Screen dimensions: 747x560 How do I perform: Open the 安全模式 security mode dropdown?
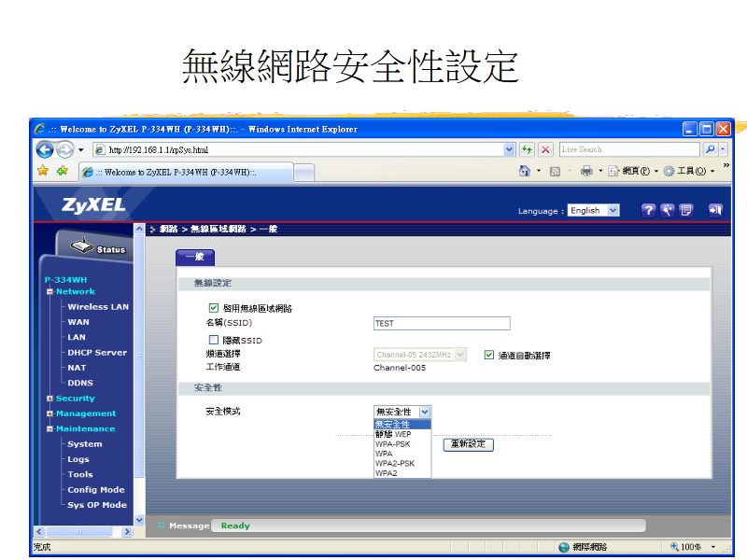pyautogui.click(x=402, y=412)
